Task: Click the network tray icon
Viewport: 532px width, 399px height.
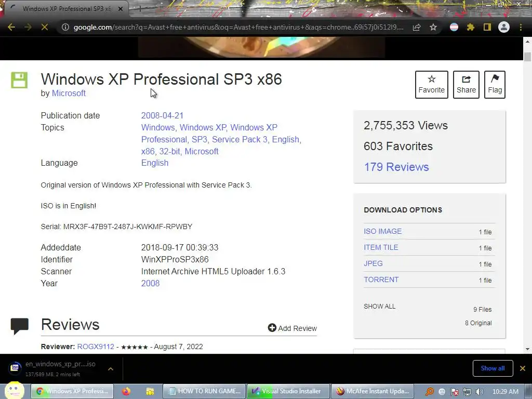Action: (x=467, y=392)
